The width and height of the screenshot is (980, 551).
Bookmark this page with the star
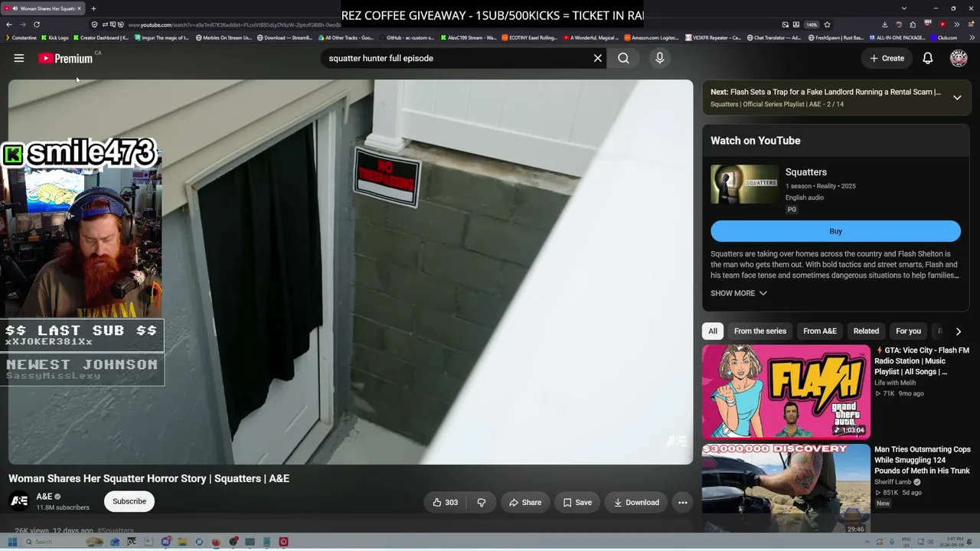pyautogui.click(x=827, y=24)
